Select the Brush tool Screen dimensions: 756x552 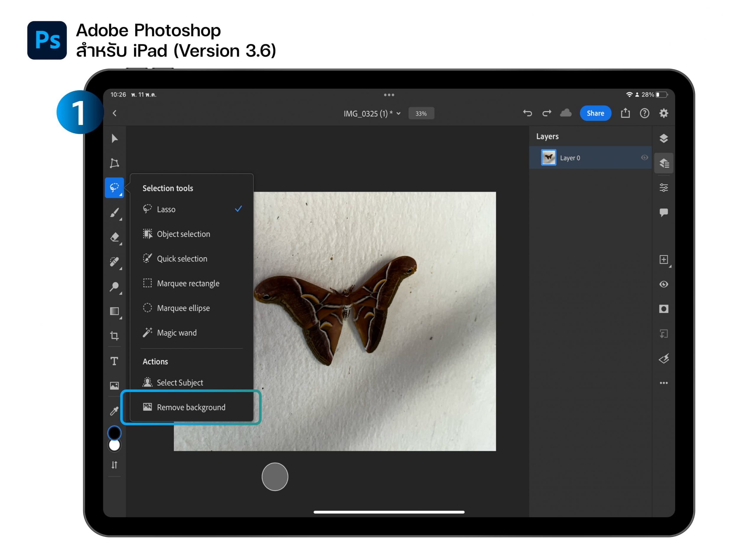pyautogui.click(x=115, y=212)
